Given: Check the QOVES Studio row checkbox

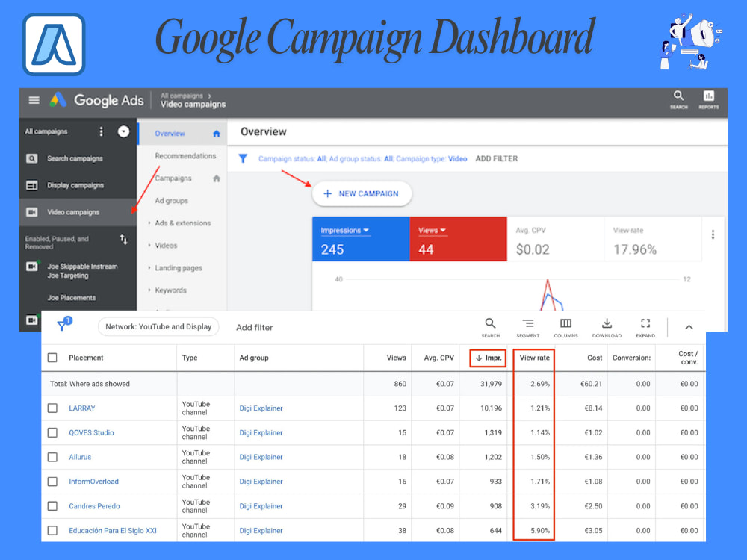Looking at the screenshot, I should (x=52, y=432).
